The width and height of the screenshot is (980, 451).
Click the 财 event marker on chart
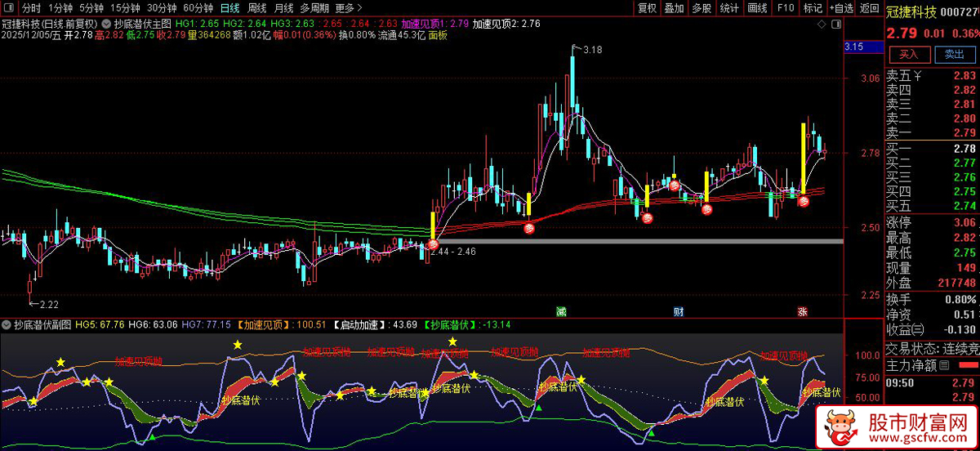[x=679, y=311]
